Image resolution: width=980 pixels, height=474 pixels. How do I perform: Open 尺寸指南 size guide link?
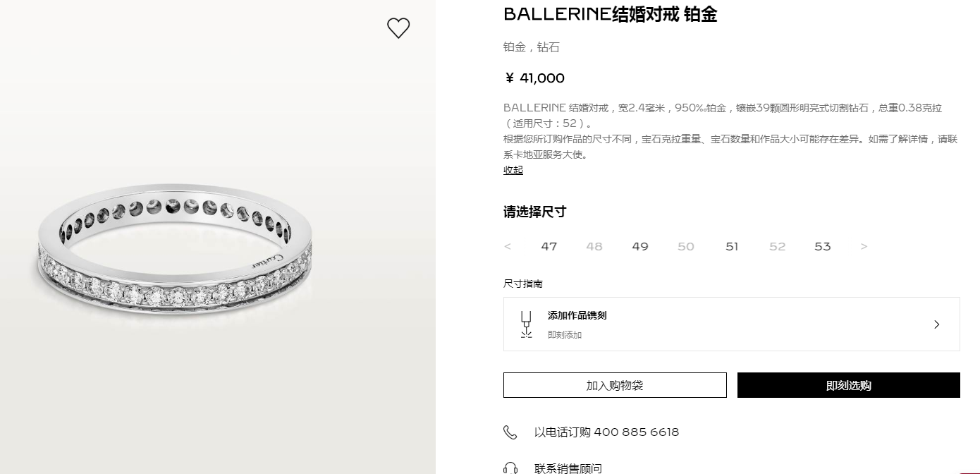point(523,284)
